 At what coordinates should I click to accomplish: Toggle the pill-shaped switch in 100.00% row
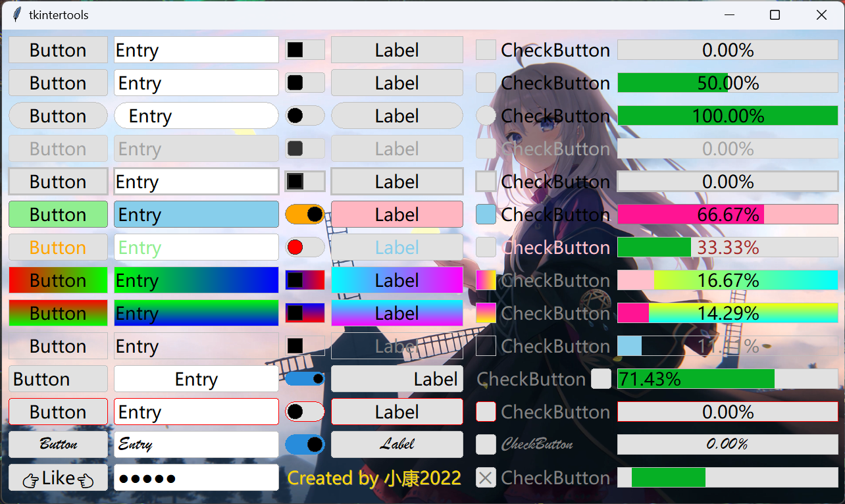point(305,116)
